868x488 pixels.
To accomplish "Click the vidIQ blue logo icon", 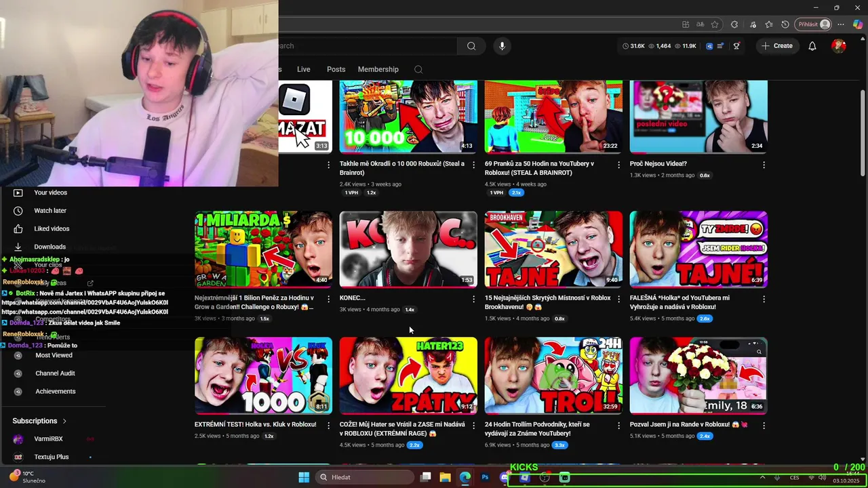I will coord(709,46).
